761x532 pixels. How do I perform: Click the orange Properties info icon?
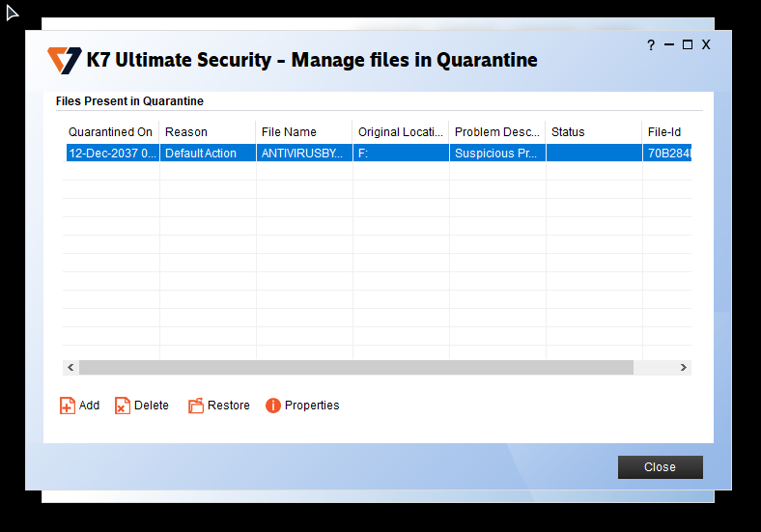[273, 406]
